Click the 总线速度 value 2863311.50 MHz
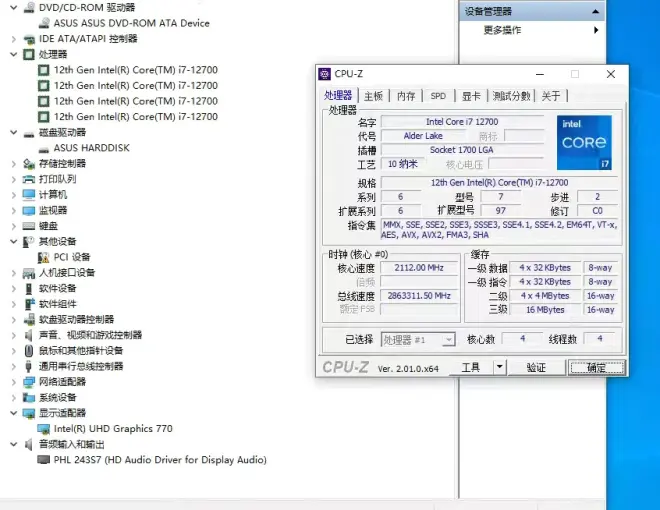This screenshot has height=510, width=660. (419, 296)
